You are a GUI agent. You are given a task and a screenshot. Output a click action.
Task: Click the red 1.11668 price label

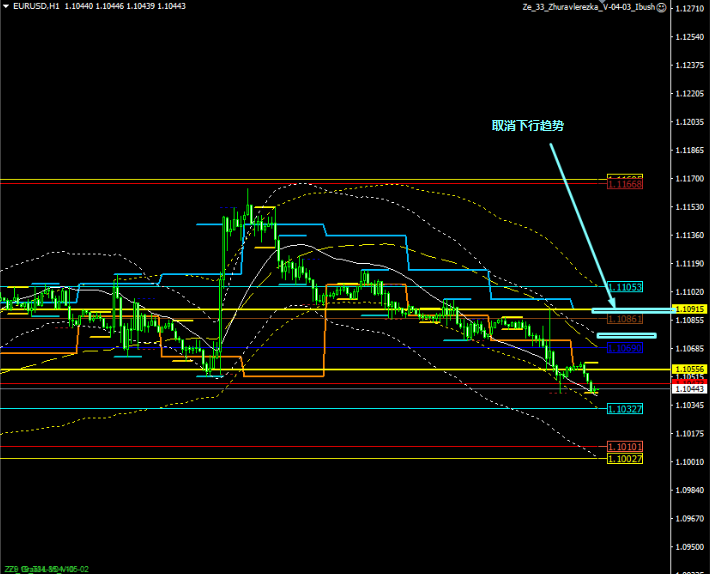click(x=625, y=184)
